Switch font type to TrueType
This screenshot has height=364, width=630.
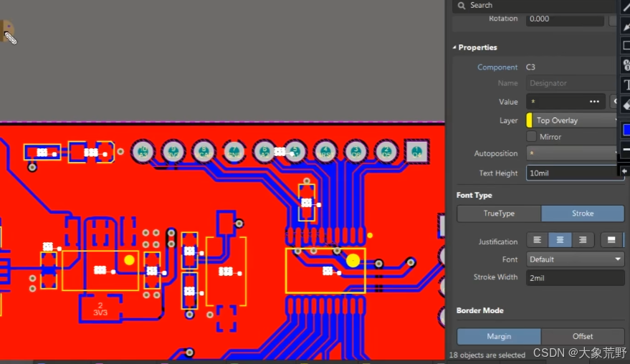coord(499,214)
